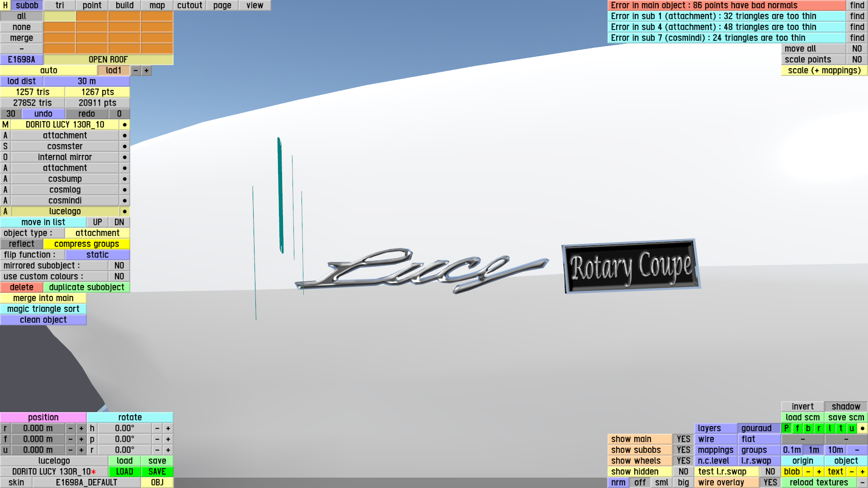Change object type attachment selector
The width and height of the screenshot is (868, 488).
click(x=97, y=233)
